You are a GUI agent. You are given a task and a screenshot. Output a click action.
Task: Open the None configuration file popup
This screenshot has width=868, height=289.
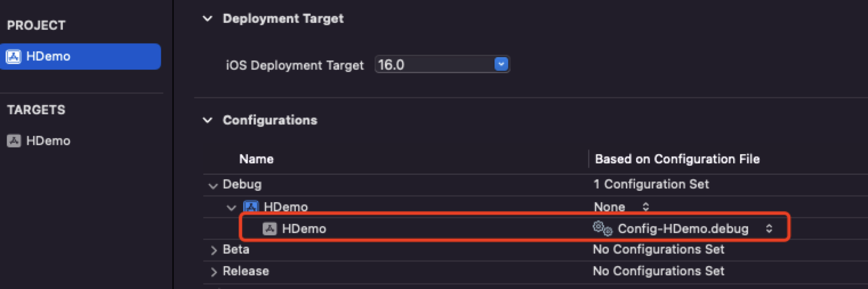646,207
